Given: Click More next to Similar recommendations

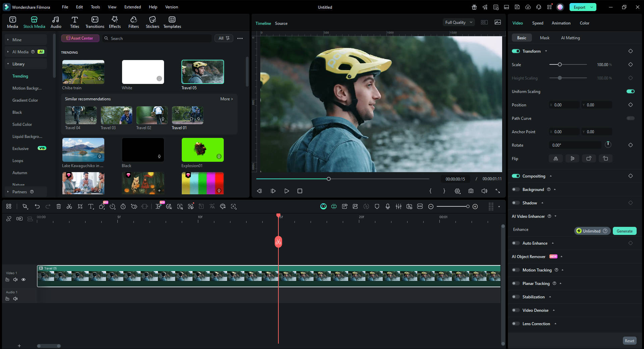Looking at the screenshot, I should coord(226,99).
